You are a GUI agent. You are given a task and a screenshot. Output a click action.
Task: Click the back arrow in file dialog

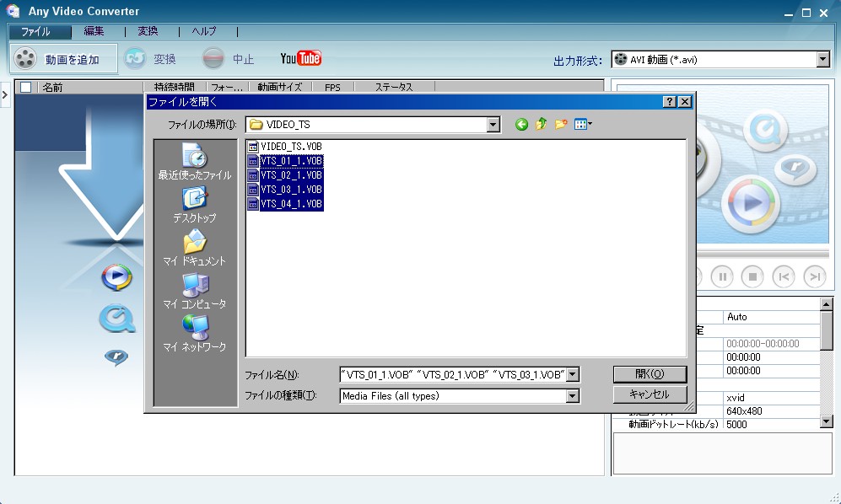click(521, 125)
